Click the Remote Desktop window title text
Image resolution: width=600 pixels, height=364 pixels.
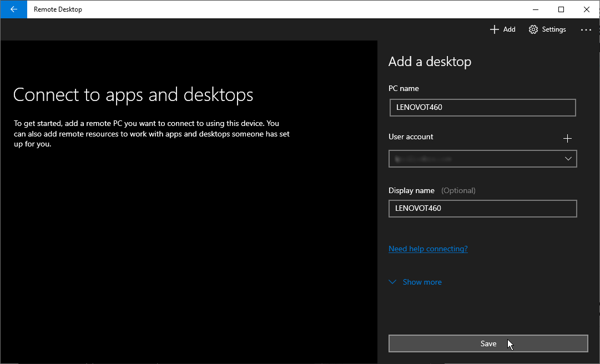[58, 9]
